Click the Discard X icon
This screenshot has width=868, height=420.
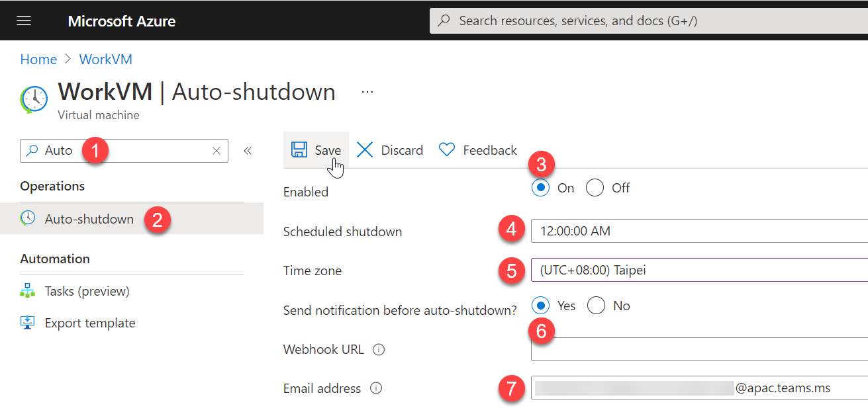click(x=365, y=150)
